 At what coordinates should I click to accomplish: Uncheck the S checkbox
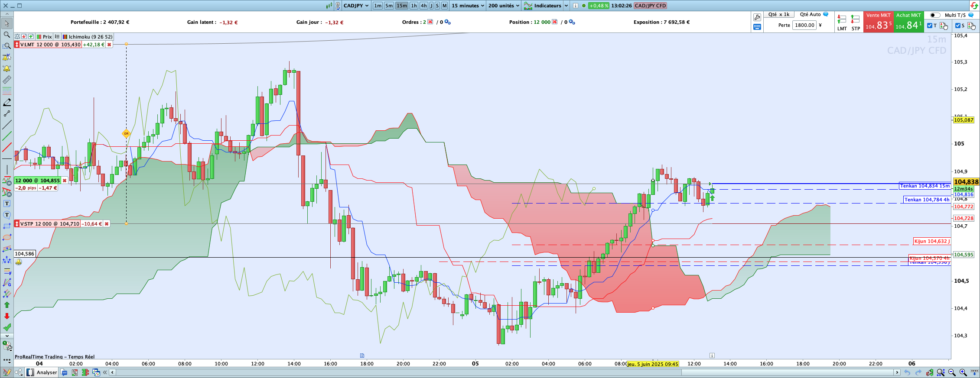point(957,26)
